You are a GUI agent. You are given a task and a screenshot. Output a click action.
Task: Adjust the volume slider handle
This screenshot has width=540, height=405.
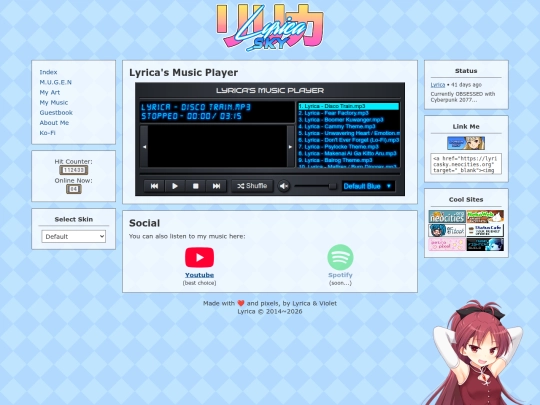pyautogui.click(x=332, y=186)
